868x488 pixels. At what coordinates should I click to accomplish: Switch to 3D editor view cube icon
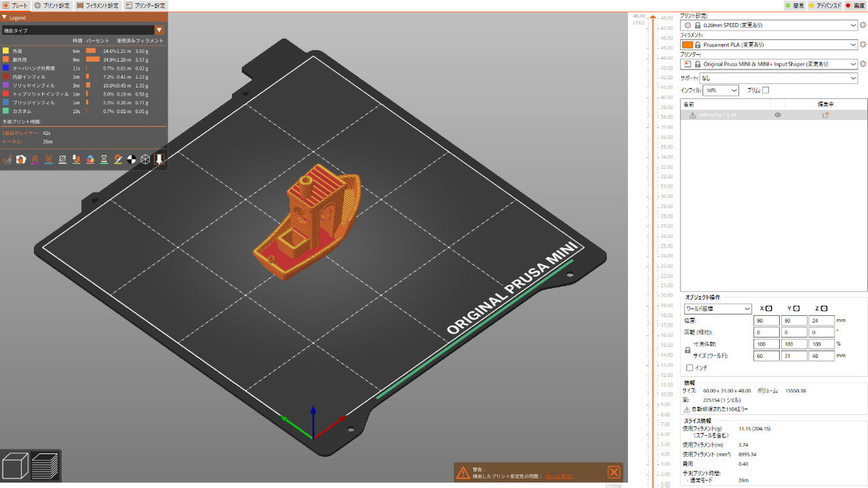[16, 465]
